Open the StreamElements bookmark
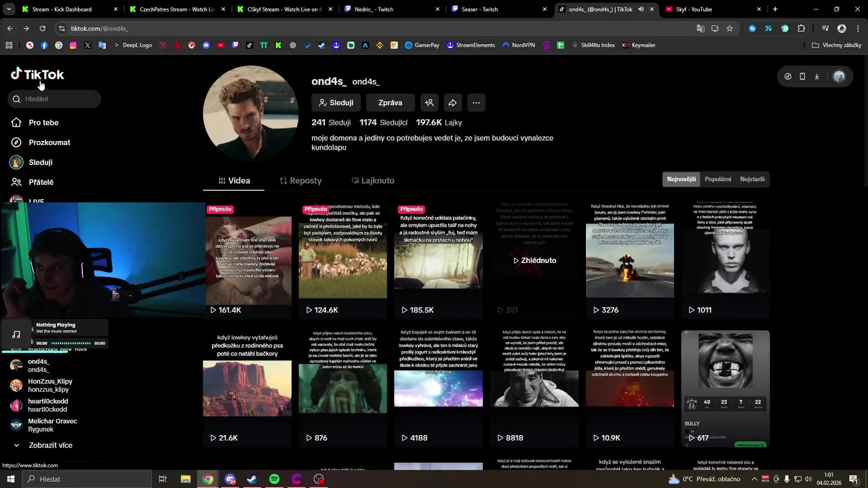The width and height of the screenshot is (868, 488). 470,45
